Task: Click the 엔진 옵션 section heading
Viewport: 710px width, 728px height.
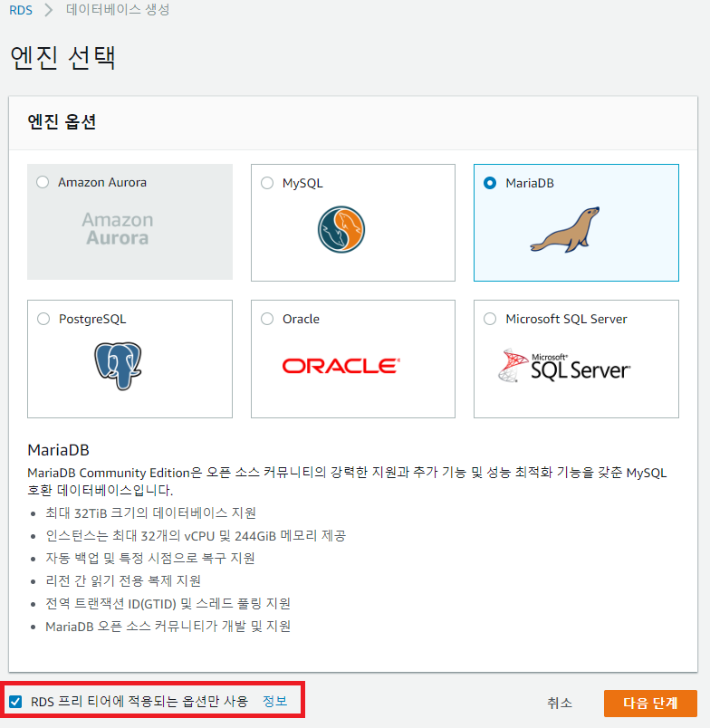Action: (62, 121)
